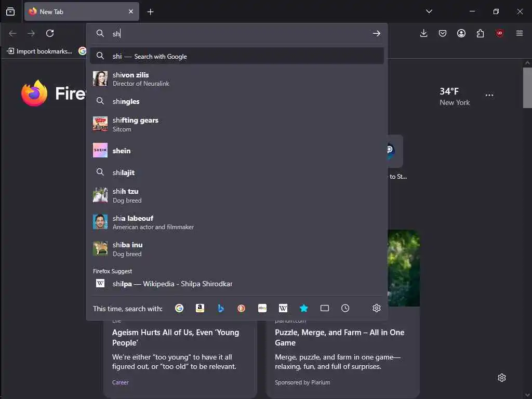Viewport: 532px width, 399px height.
Task: Click the Go arrow in address bar
Action: pos(376,33)
